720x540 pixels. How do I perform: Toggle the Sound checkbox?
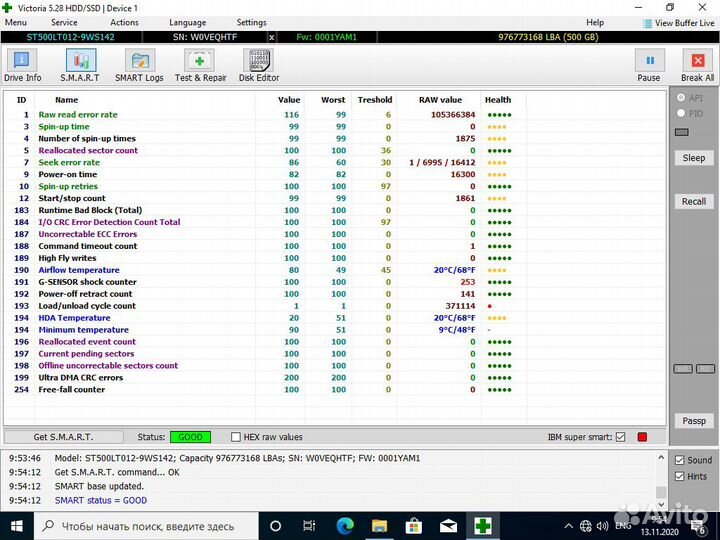(679, 461)
